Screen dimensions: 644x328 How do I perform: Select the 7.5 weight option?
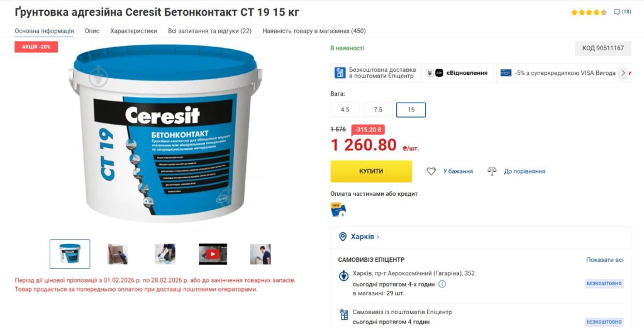(x=378, y=110)
